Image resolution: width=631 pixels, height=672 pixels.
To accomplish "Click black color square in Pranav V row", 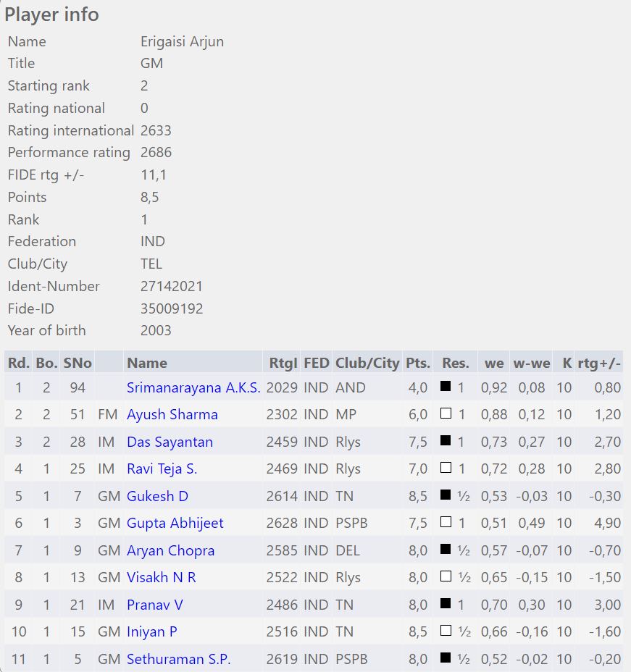I will [446, 605].
